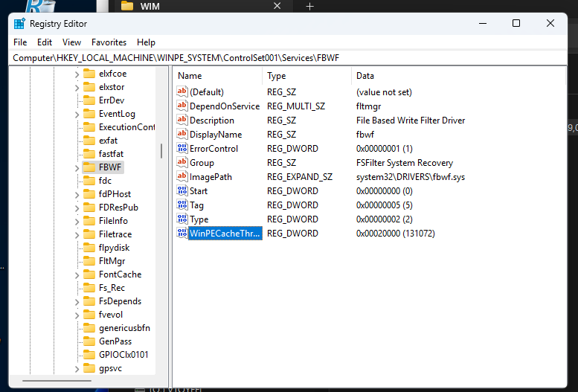Expand the elxstor key
Viewport: 578px width, 392px height.
[77, 87]
